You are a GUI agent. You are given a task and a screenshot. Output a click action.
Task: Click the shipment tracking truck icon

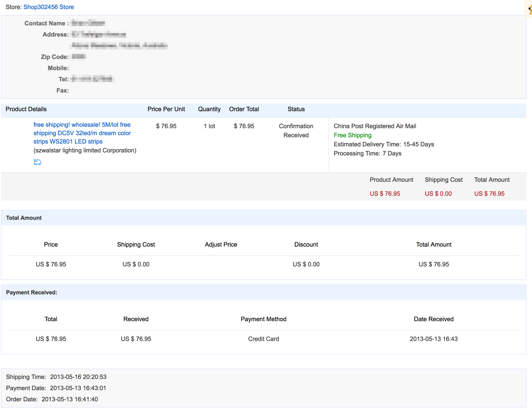37,162
